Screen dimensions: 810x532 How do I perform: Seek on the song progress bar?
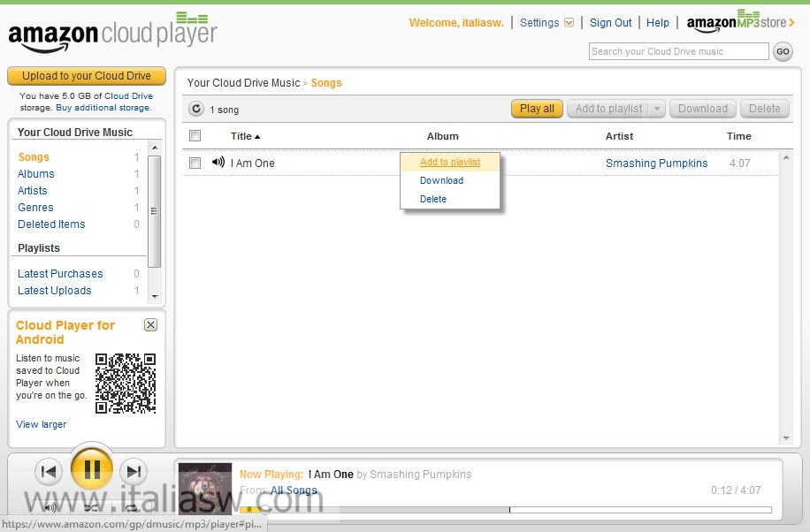[505, 510]
